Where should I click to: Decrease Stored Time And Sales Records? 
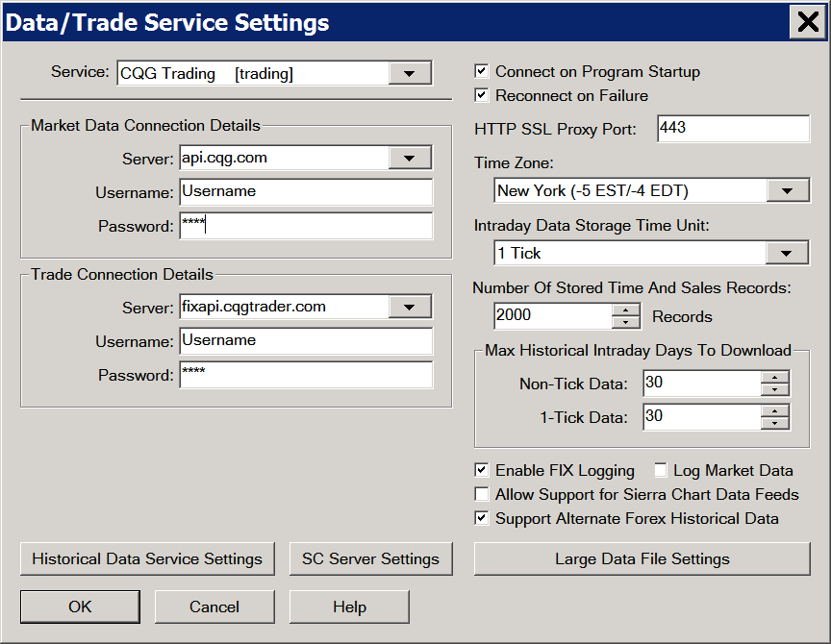pos(626,322)
